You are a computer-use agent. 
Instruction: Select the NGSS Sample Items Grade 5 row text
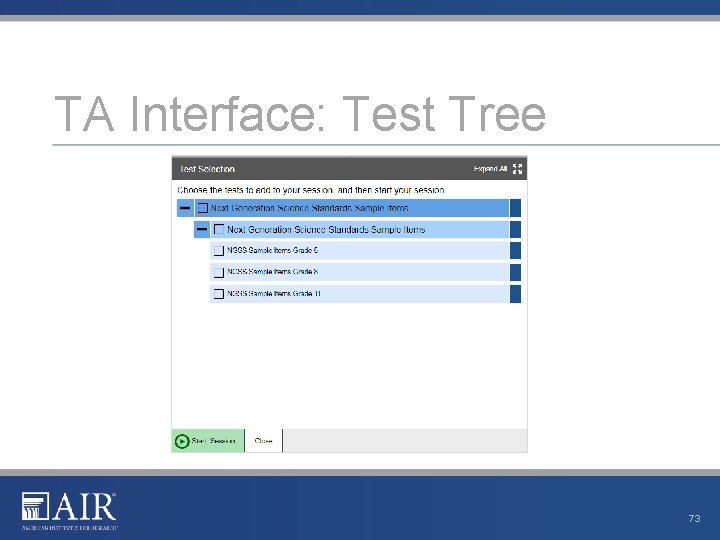tap(272, 250)
